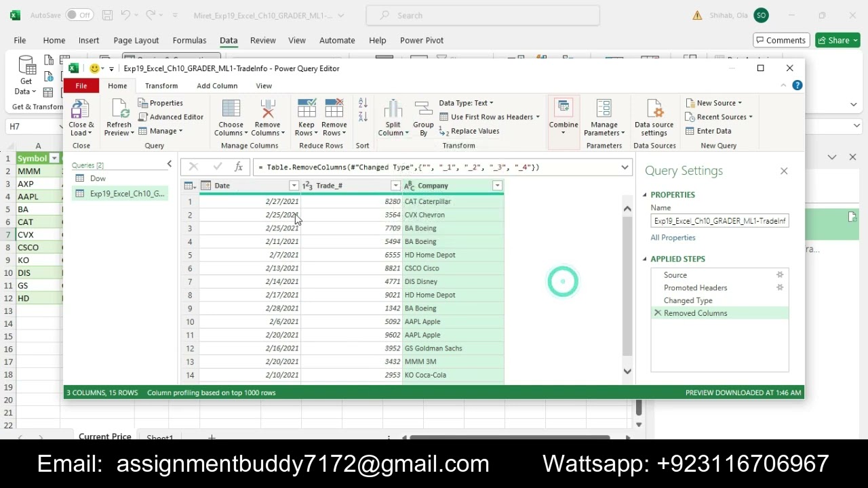Image resolution: width=868 pixels, height=488 pixels.
Task: Click the Choose Columns icon
Action: pyautogui.click(x=231, y=108)
